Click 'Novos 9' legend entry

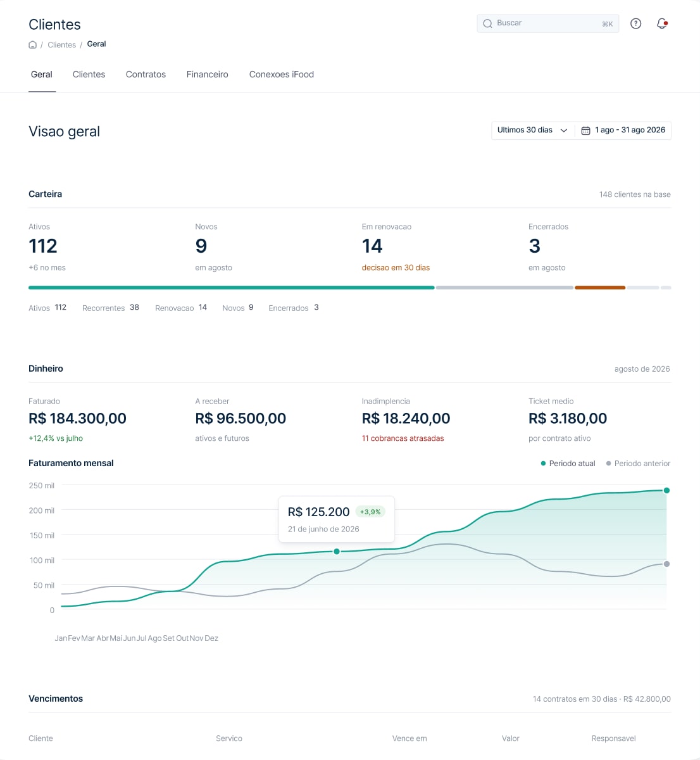[238, 308]
